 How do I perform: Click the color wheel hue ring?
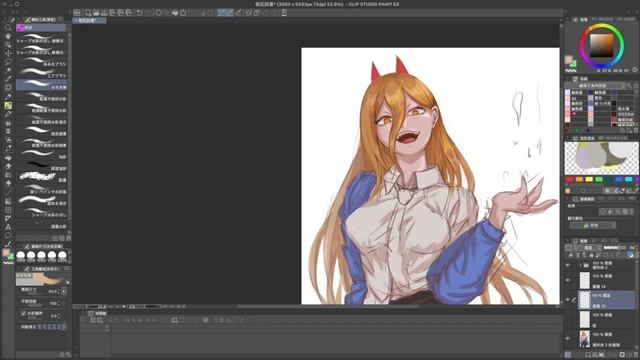622,45
